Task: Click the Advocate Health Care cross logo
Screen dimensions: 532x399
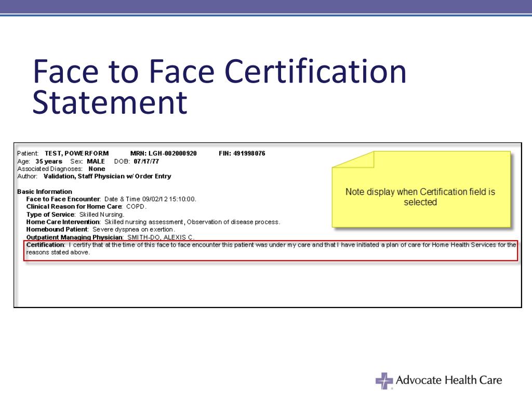Action: tap(384, 381)
